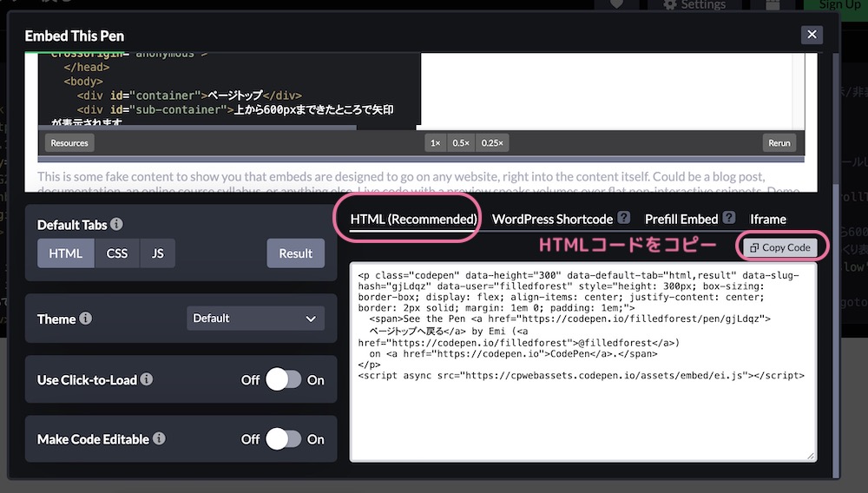The image size is (868, 493).
Task: Click the 'On' label for Make Code Editable
Action: coord(316,439)
